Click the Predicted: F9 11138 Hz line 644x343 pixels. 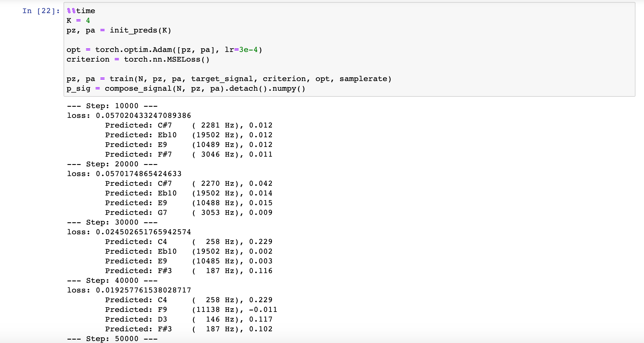tap(191, 310)
